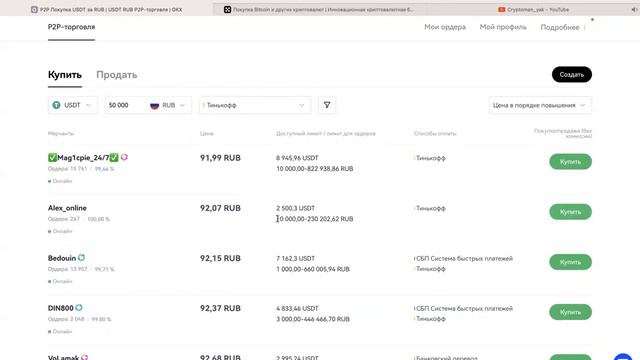Image resolution: width=640 pixels, height=360 pixels.
Task: Open merchant VoLamak profile
Action: pos(64,358)
